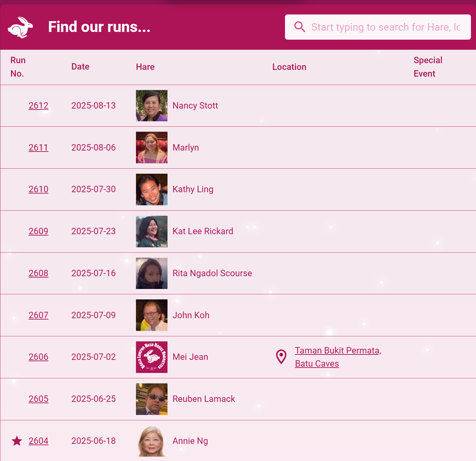Click Marlyn's profile photo
The image size is (476, 461).
pyautogui.click(x=151, y=148)
